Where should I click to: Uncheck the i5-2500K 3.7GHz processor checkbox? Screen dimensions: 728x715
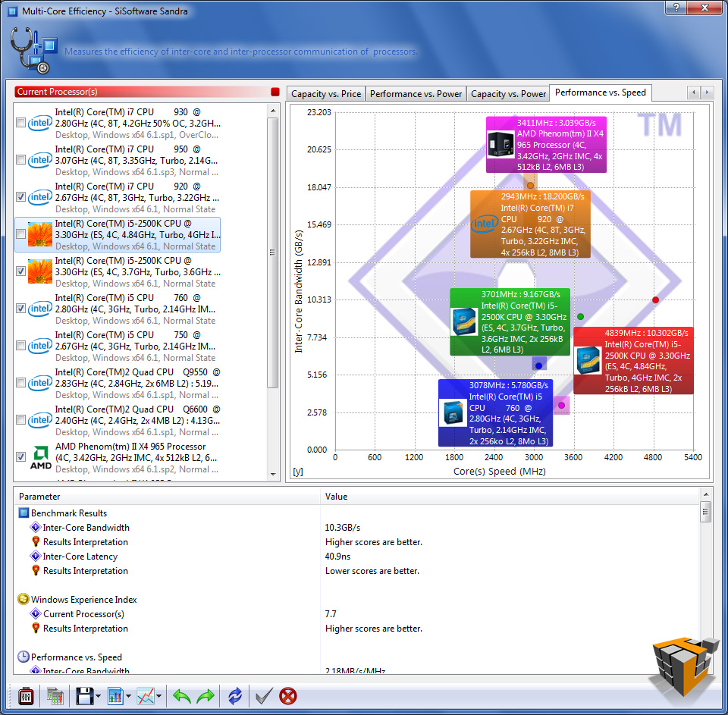[x=20, y=271]
